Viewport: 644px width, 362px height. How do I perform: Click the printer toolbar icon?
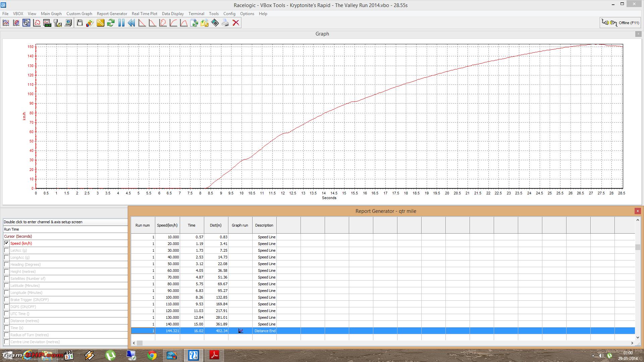(x=225, y=23)
